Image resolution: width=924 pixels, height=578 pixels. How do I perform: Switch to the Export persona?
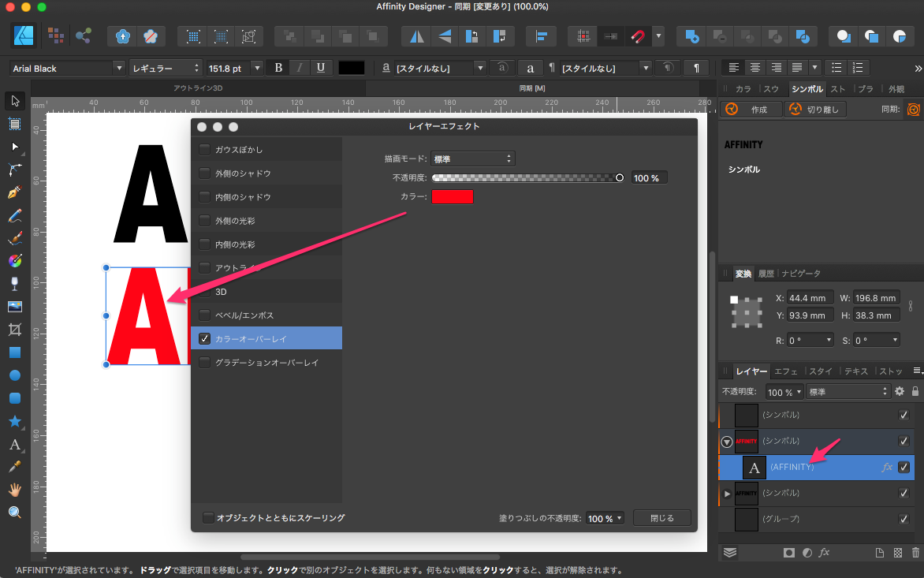point(83,36)
